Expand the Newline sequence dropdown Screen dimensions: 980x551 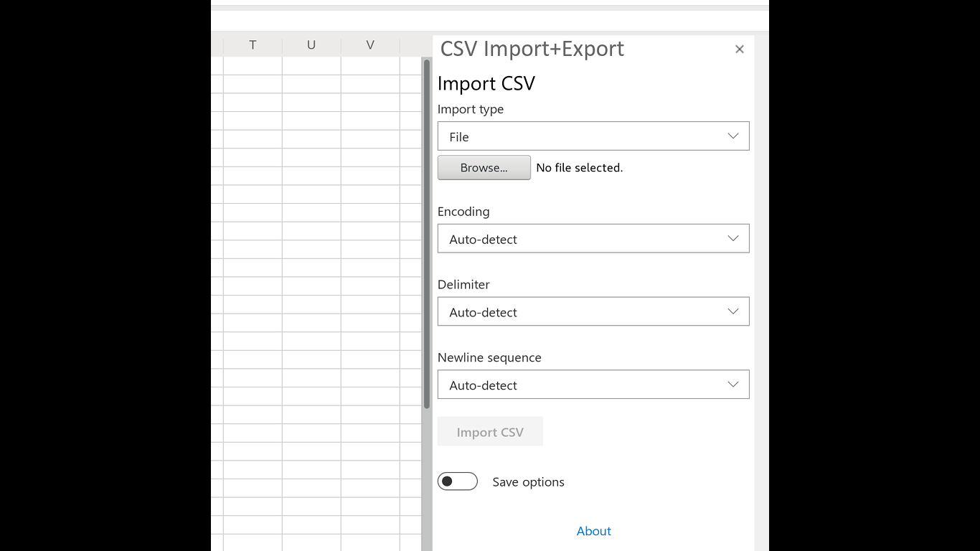(x=593, y=385)
